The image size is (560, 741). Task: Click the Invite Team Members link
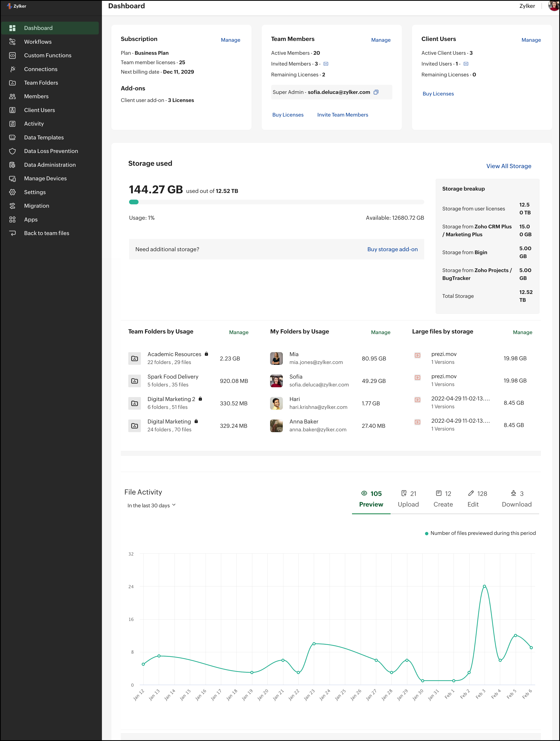coord(342,115)
